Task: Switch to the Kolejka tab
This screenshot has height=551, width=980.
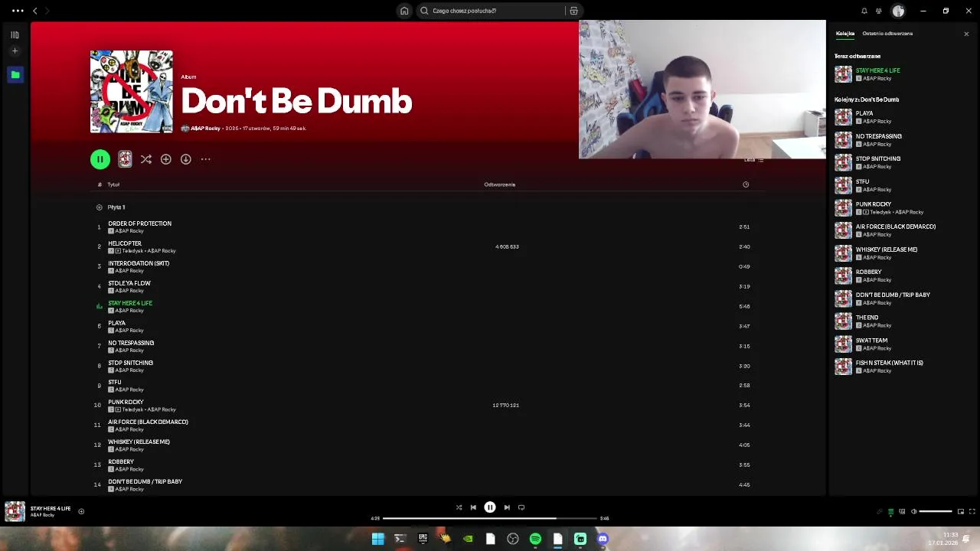Action: [845, 34]
